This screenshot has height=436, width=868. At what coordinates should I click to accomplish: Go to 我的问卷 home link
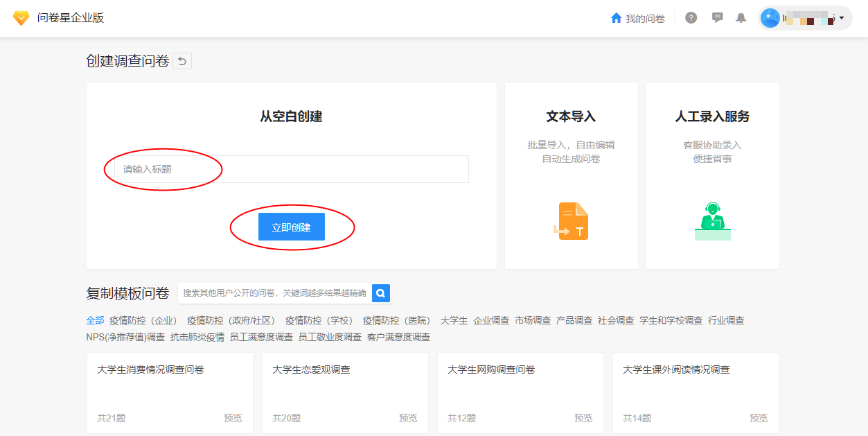pos(637,19)
